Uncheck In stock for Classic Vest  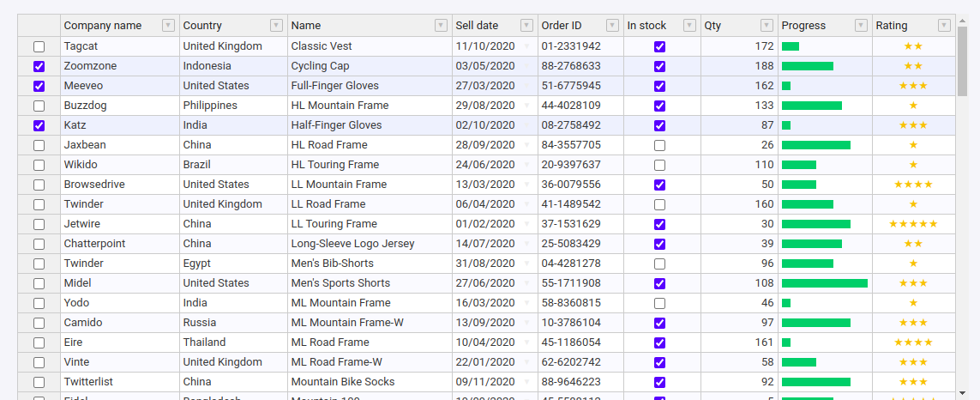[x=659, y=46]
